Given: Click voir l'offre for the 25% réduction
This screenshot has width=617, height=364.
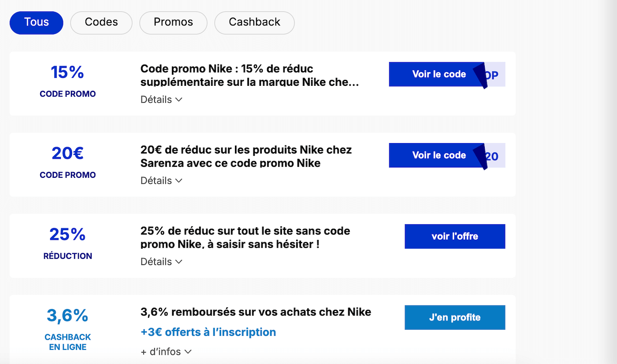Looking at the screenshot, I should (x=454, y=236).
